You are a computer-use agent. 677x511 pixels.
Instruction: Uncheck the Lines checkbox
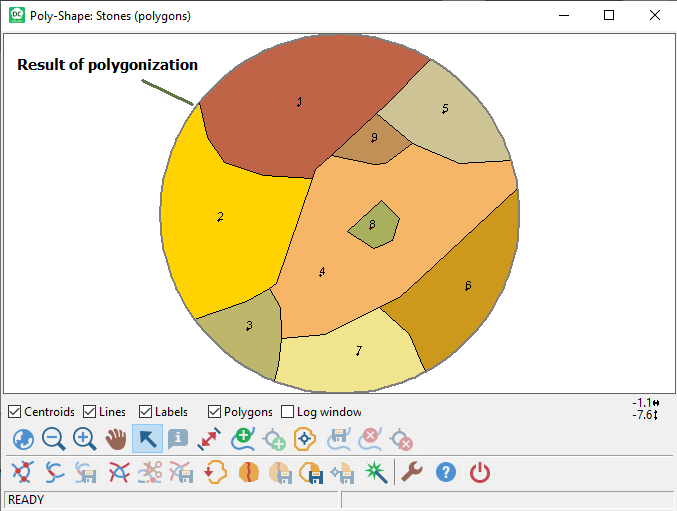[90, 412]
